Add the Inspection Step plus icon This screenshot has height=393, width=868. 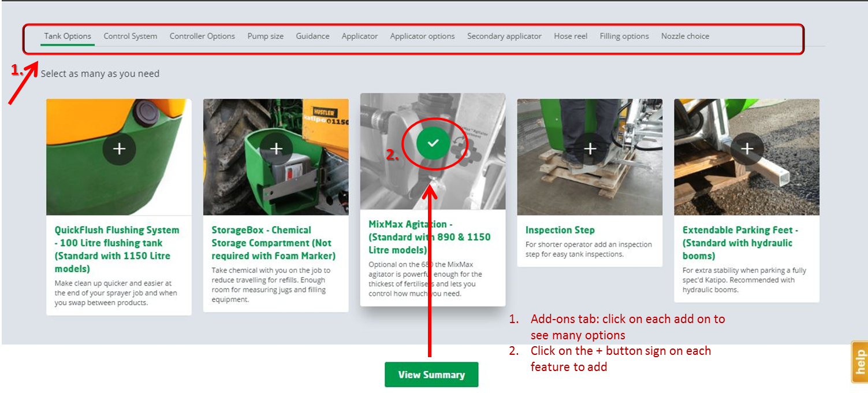pyautogui.click(x=590, y=149)
